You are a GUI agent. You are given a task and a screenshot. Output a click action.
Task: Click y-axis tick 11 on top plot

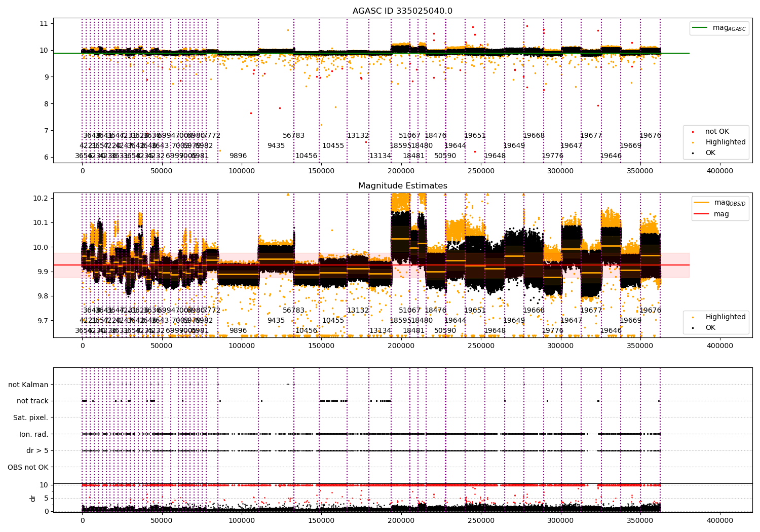point(44,23)
